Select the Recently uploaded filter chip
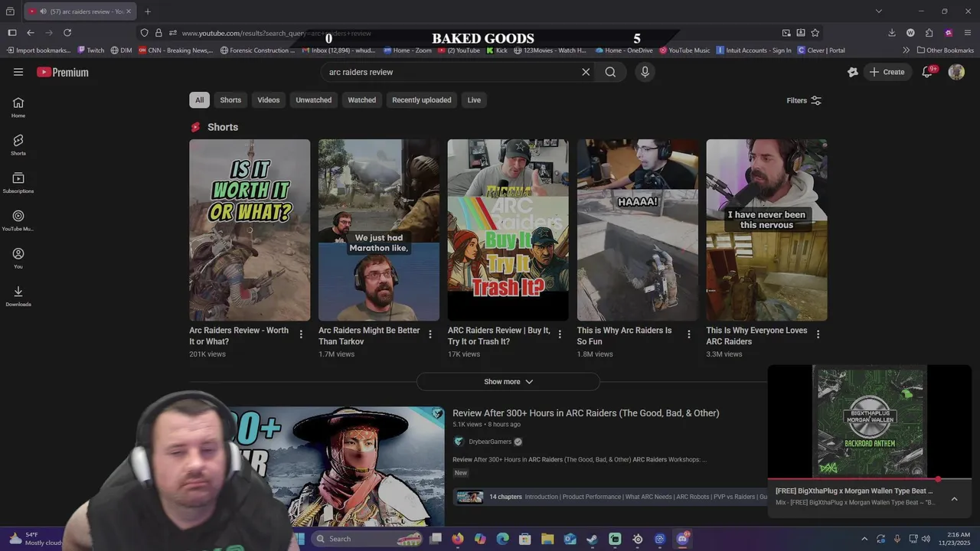The height and width of the screenshot is (551, 980). coord(422,100)
